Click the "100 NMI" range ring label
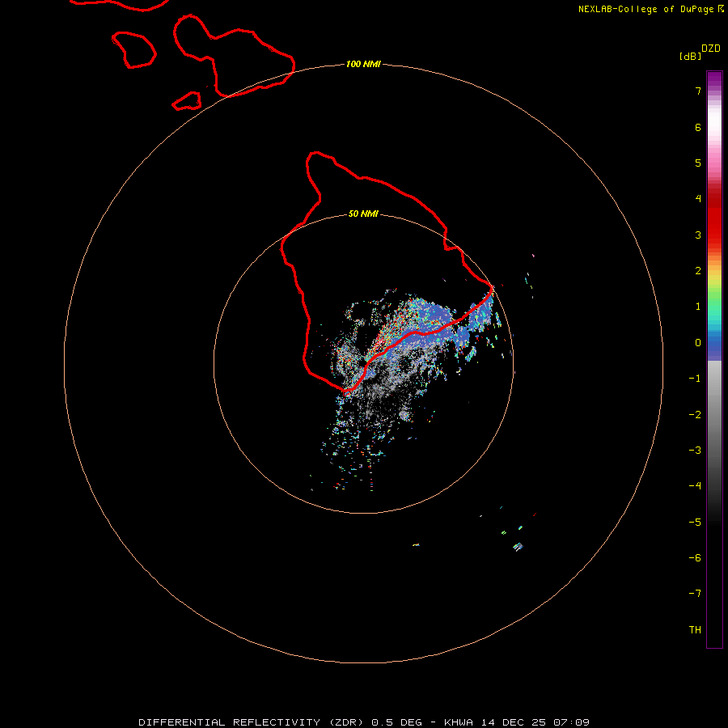The height and width of the screenshot is (728, 728). 363,64
